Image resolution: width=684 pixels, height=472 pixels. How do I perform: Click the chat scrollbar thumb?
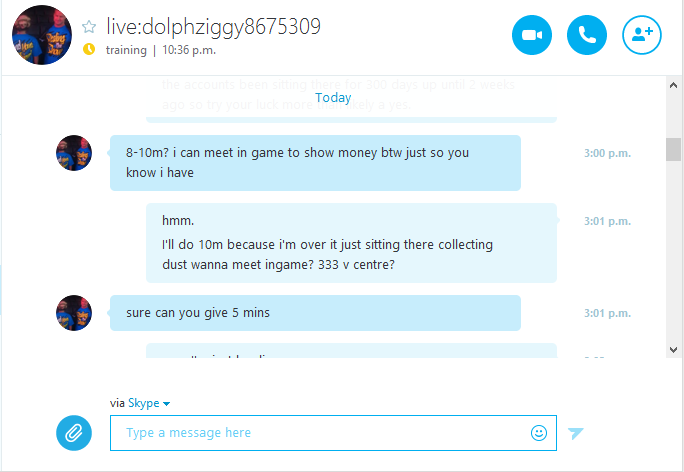click(673, 149)
